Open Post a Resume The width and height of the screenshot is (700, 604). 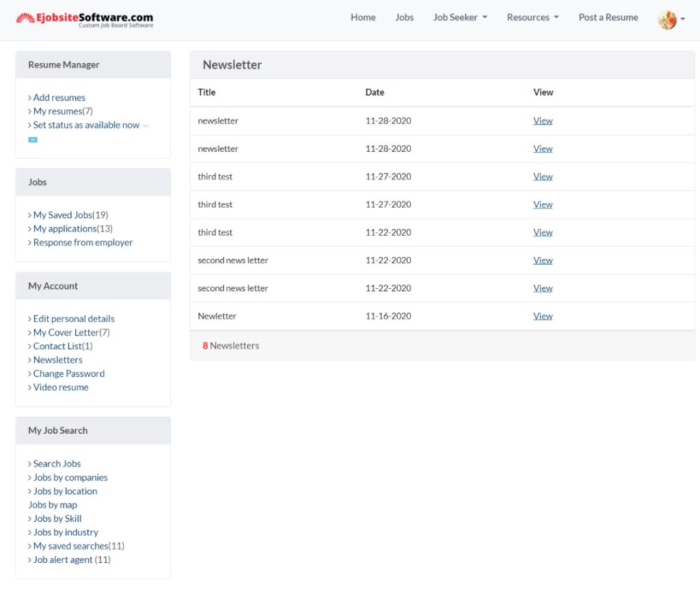(608, 17)
